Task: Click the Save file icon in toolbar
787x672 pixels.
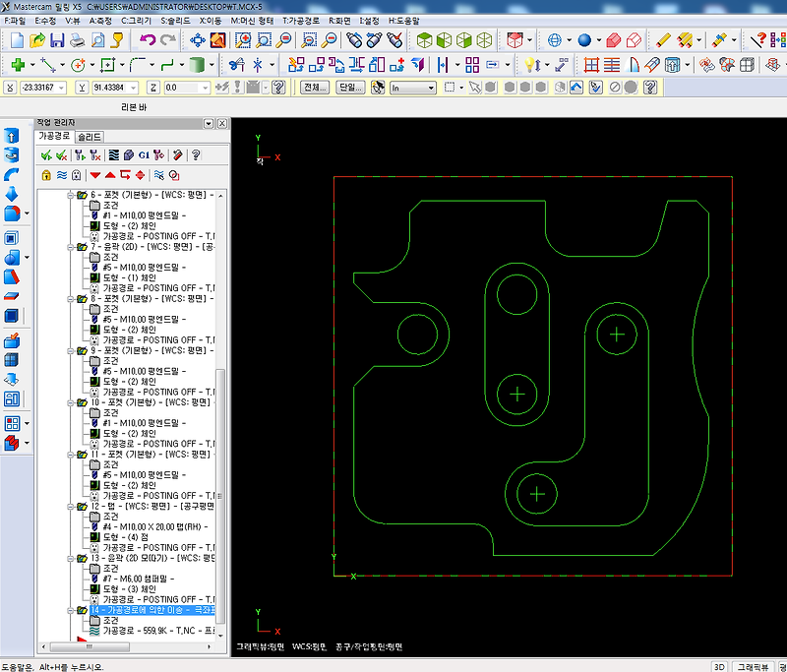Action: point(58,40)
